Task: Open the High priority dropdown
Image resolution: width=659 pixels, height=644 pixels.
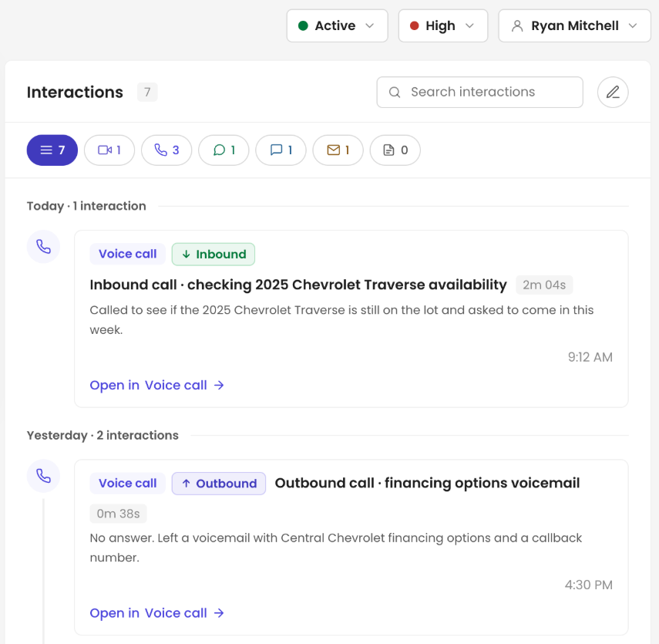Action: point(443,25)
